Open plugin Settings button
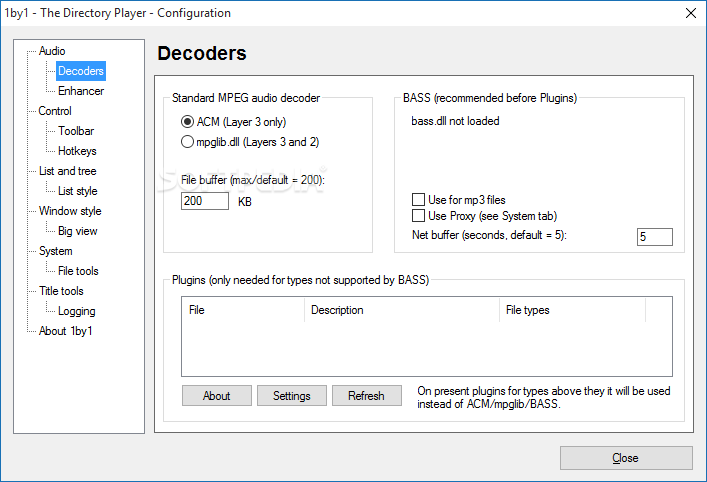Image resolution: width=707 pixels, height=482 pixels. 292,395
